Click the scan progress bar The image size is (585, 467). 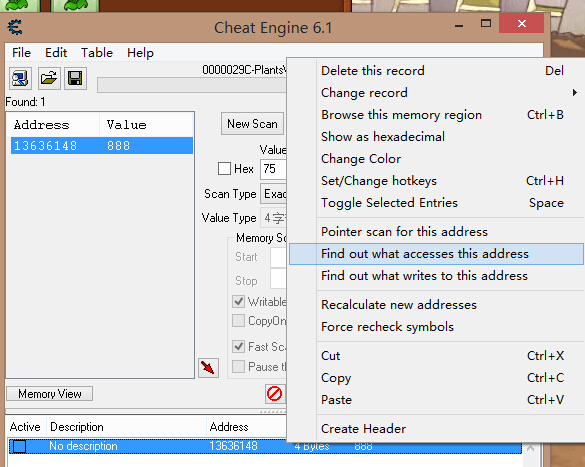192,85
